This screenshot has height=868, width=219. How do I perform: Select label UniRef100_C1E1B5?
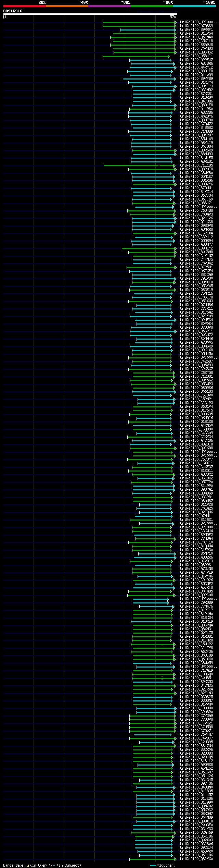[196, 166]
